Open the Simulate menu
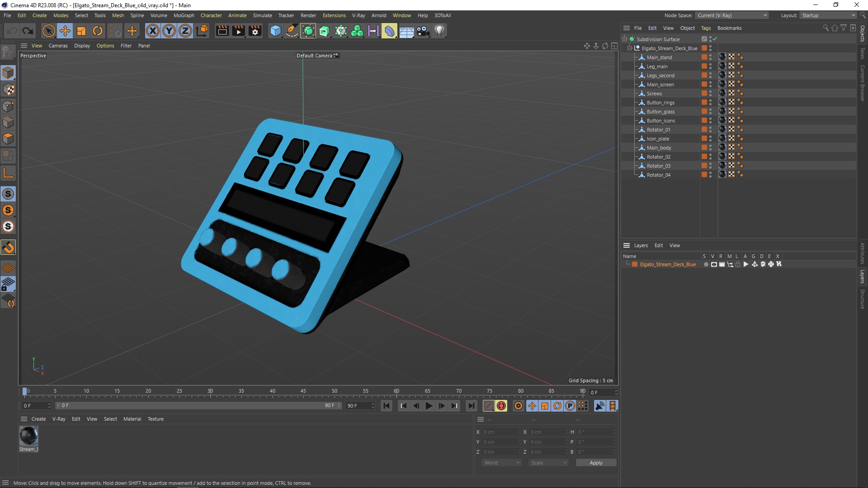The image size is (868, 488). point(262,15)
